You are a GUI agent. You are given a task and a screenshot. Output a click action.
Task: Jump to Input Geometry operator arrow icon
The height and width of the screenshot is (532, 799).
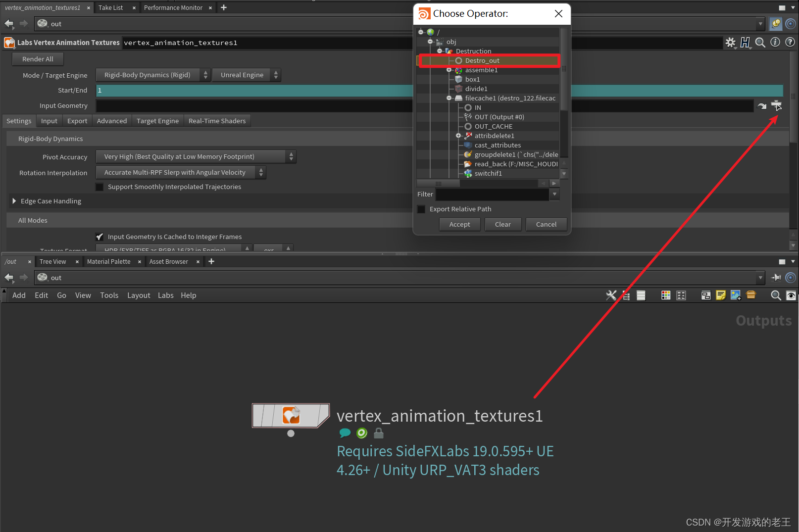[x=762, y=105]
